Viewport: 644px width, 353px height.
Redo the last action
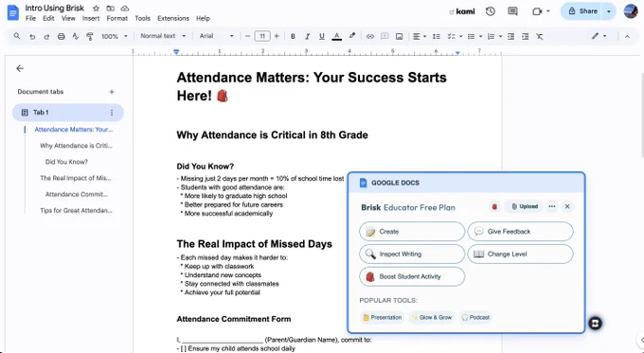coord(46,37)
